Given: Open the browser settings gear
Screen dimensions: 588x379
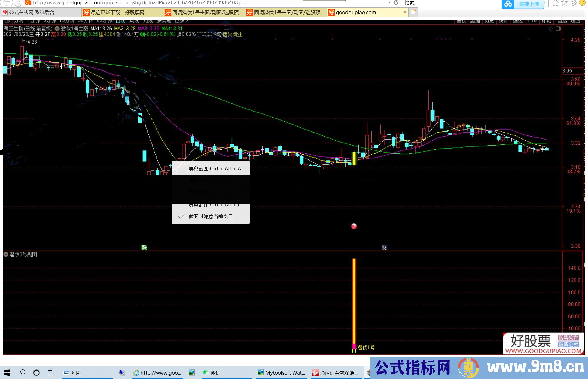Looking at the screenshot, I should [x=573, y=3].
